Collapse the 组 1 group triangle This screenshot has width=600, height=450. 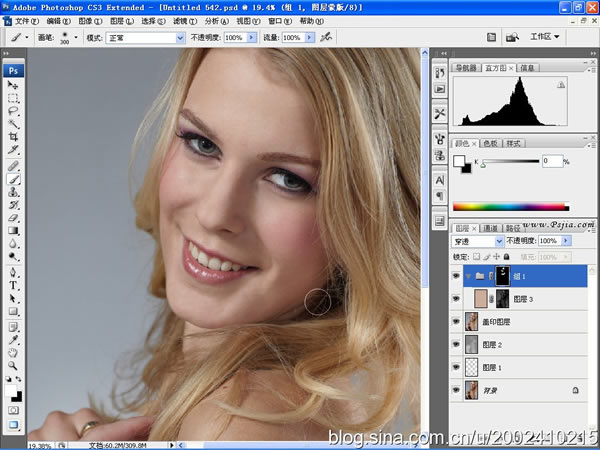468,276
